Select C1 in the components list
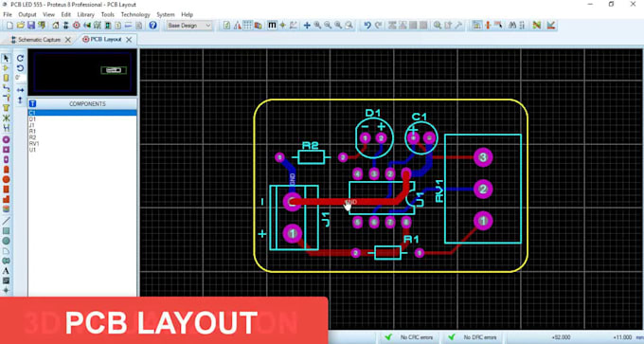644x344 pixels. pyautogui.click(x=82, y=113)
